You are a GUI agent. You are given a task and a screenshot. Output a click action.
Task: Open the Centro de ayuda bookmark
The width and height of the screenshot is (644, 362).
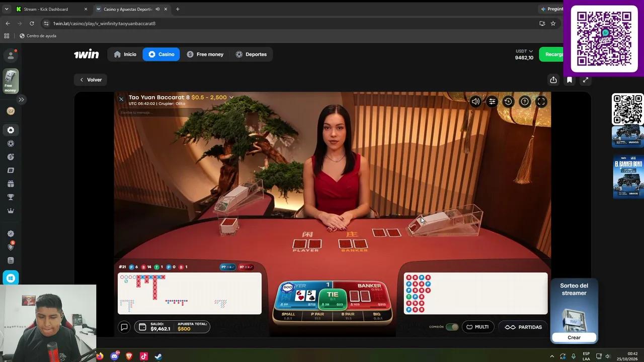point(38,36)
